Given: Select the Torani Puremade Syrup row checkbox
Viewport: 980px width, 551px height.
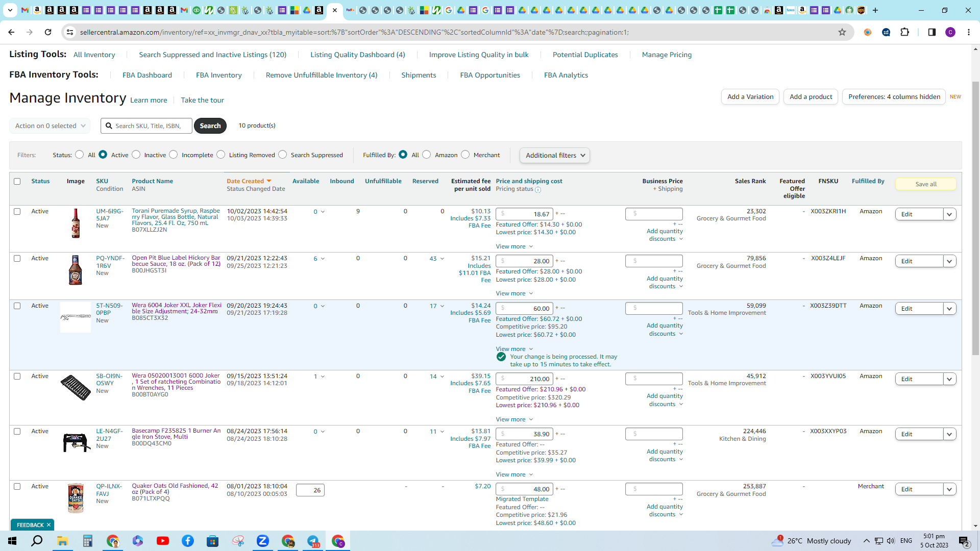Looking at the screenshot, I should (17, 211).
